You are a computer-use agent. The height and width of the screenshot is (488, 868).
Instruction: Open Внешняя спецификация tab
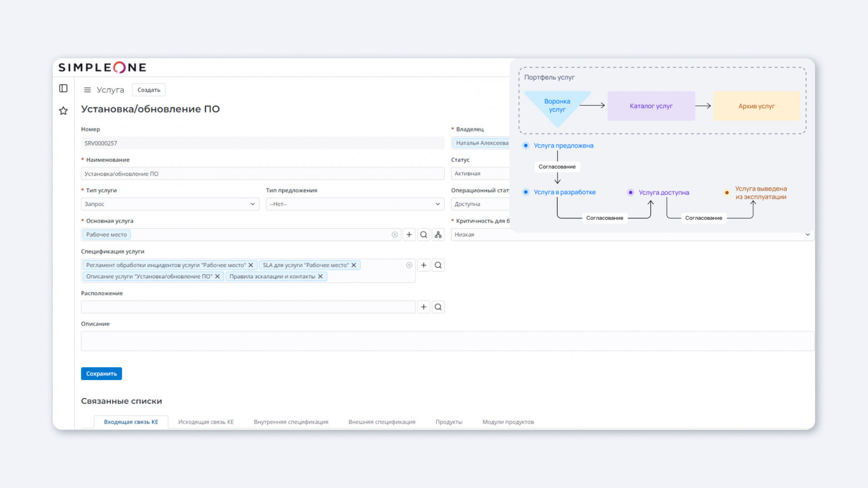click(x=382, y=422)
